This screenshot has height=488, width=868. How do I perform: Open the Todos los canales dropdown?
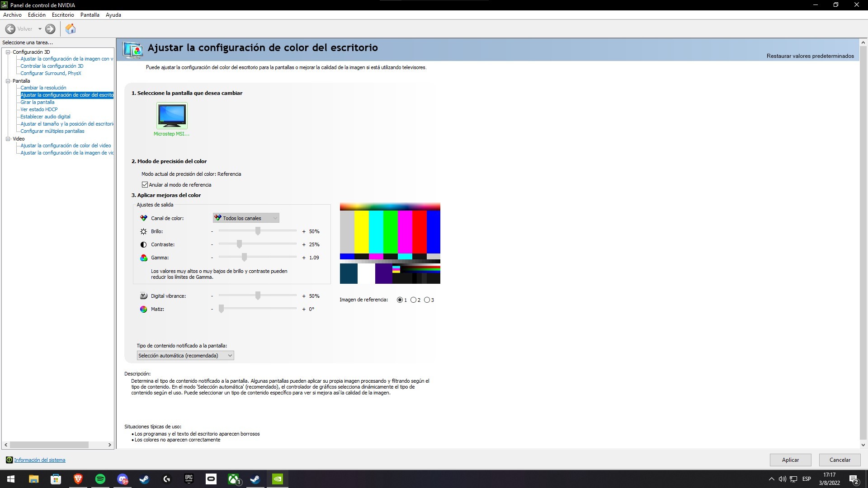(x=246, y=218)
